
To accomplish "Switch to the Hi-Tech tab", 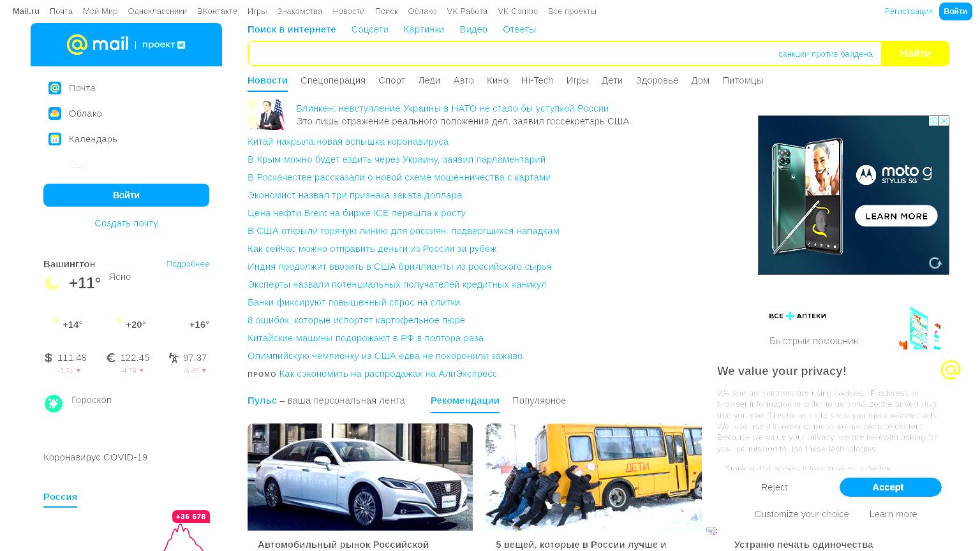I will 537,80.
